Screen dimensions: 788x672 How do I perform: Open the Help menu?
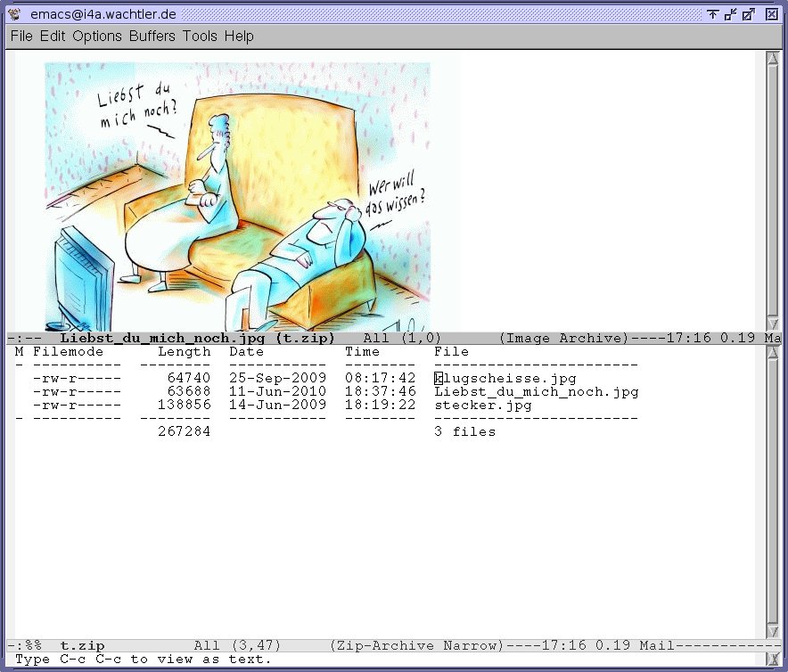pos(239,37)
